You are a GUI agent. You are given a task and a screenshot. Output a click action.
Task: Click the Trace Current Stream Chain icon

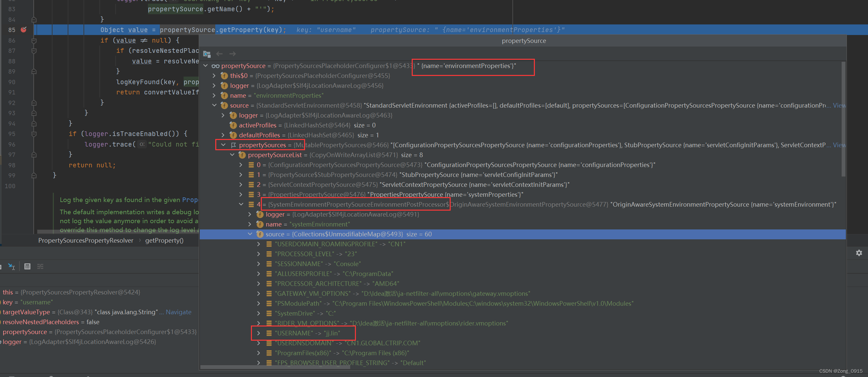(40, 266)
